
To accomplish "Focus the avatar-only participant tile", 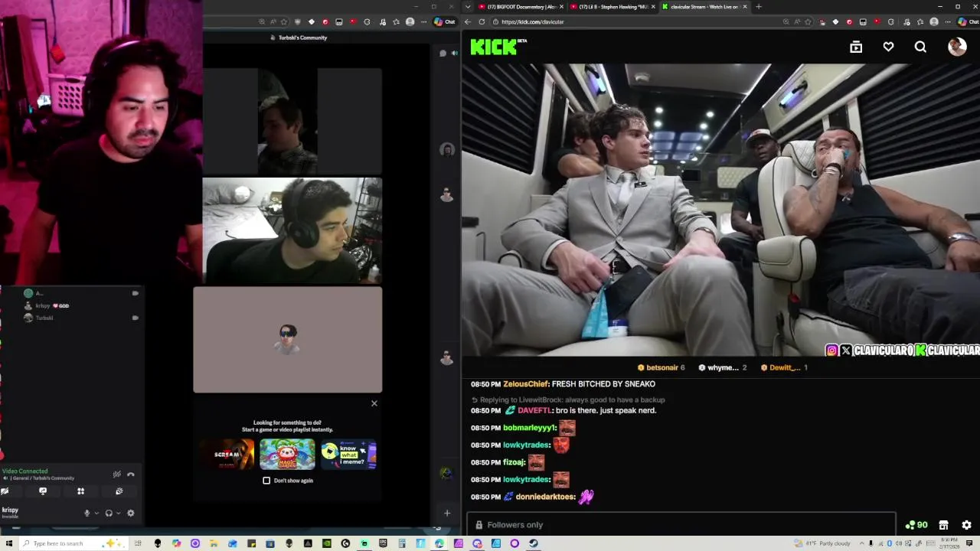I will point(288,340).
